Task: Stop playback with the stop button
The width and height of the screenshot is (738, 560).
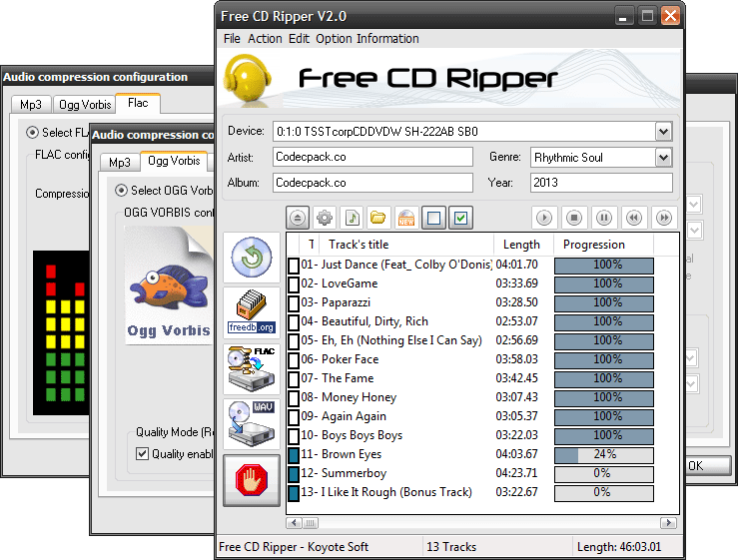Action: coord(574,218)
